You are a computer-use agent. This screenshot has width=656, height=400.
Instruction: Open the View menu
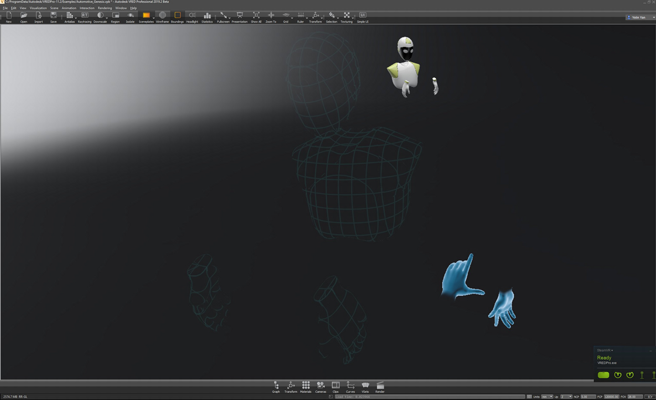pos(23,8)
